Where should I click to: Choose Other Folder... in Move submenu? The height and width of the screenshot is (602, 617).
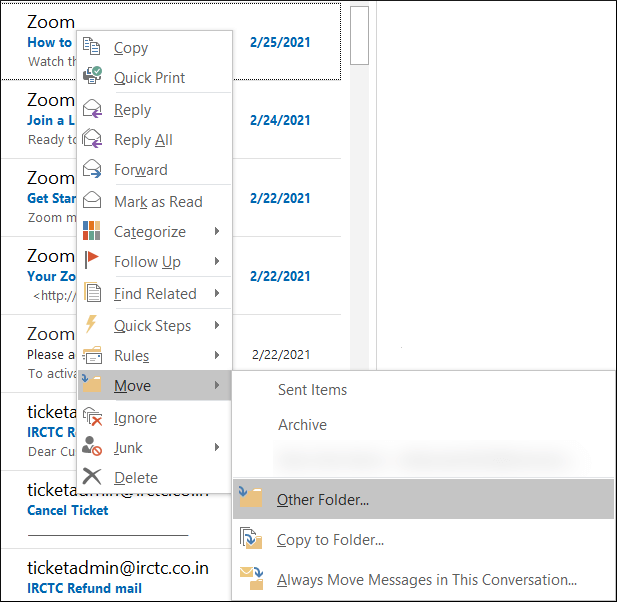coord(423,499)
